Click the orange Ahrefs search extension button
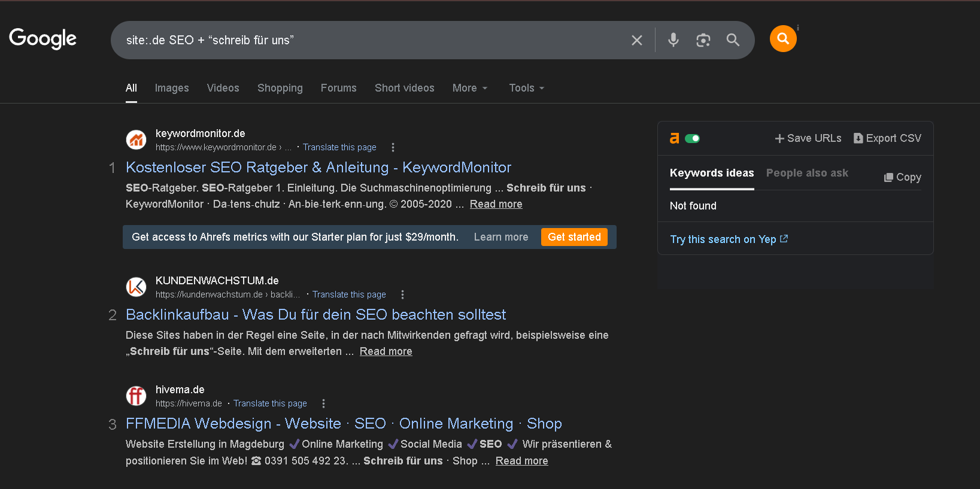The width and height of the screenshot is (980, 489). point(783,39)
